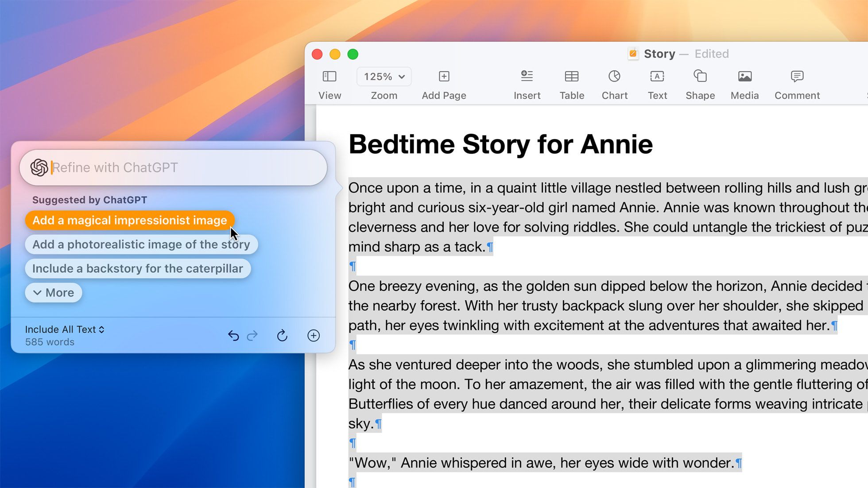The height and width of the screenshot is (488, 868).
Task: Click the Add Page button
Action: (444, 83)
